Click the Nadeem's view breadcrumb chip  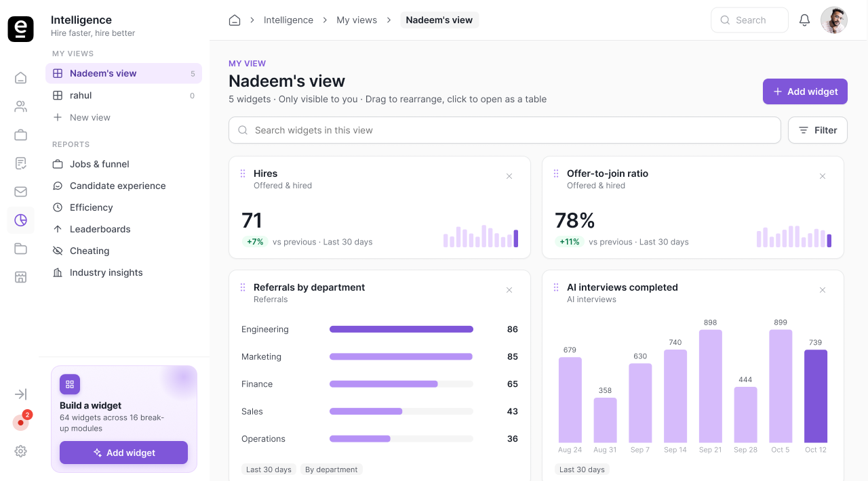coord(439,20)
